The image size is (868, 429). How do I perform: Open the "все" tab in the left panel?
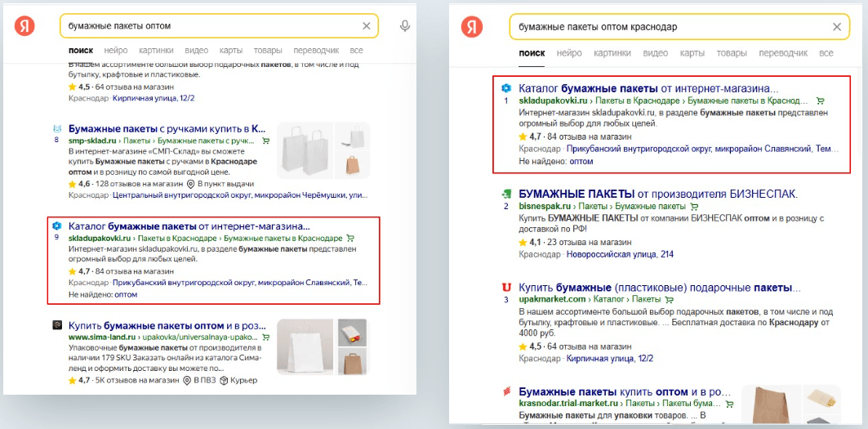pos(356,50)
